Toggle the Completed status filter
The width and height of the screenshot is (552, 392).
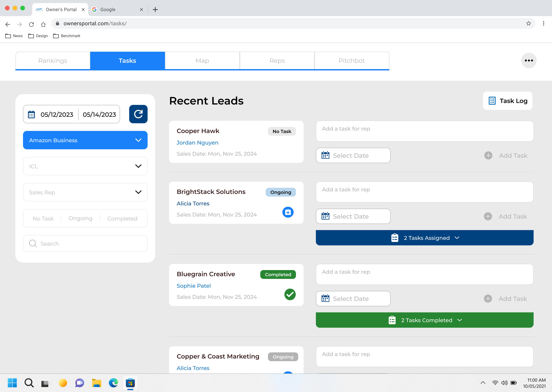point(122,218)
